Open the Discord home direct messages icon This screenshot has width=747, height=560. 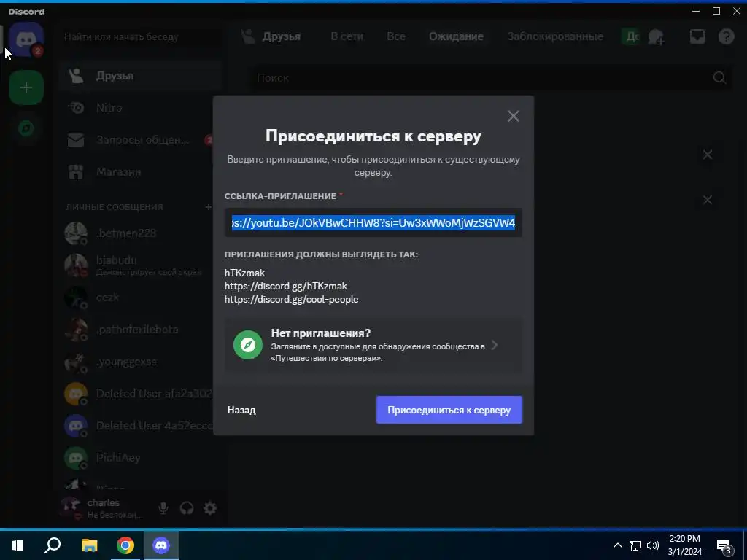26,39
